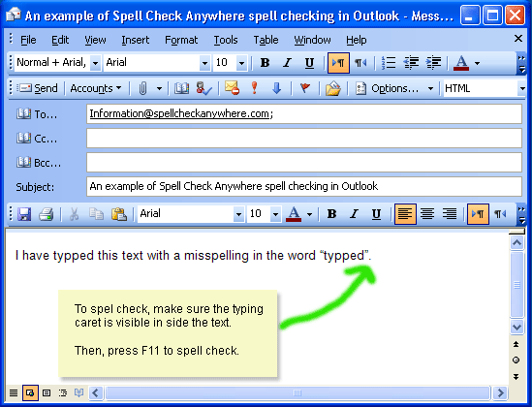532x407 pixels.
Task: Open font color dropdown in top toolbar
Action: tap(477, 63)
